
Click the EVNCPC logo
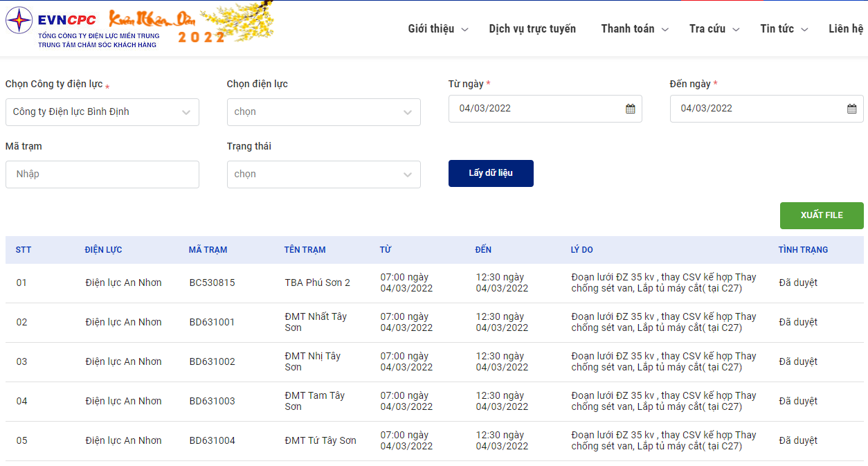coord(82,28)
